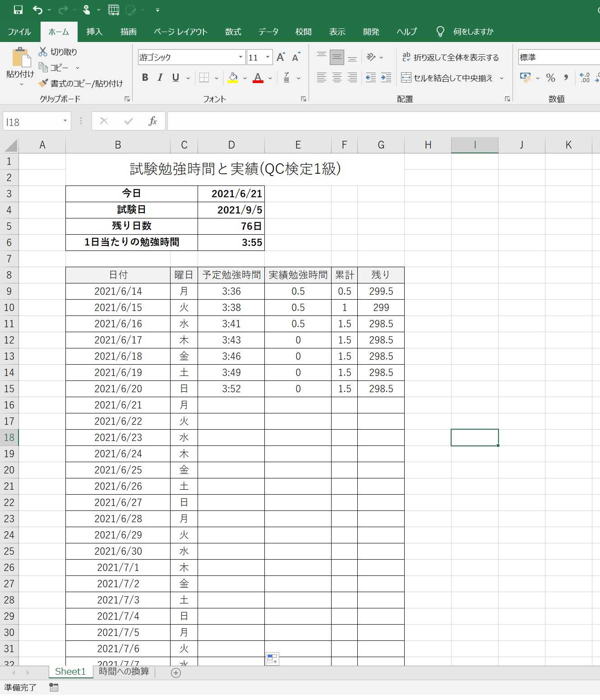Open the font group dialog launcher

pos(304,99)
